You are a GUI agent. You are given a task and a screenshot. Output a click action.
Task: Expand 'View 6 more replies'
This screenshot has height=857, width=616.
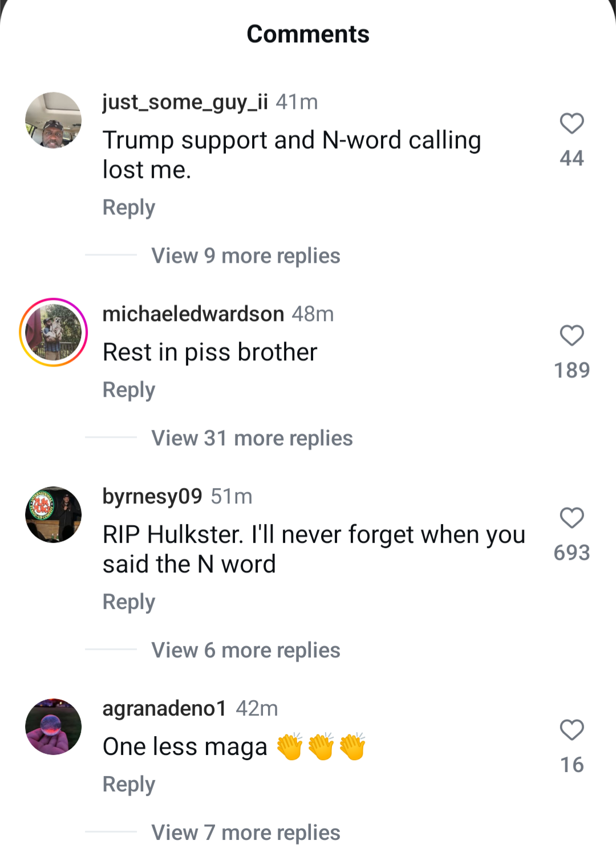click(246, 651)
